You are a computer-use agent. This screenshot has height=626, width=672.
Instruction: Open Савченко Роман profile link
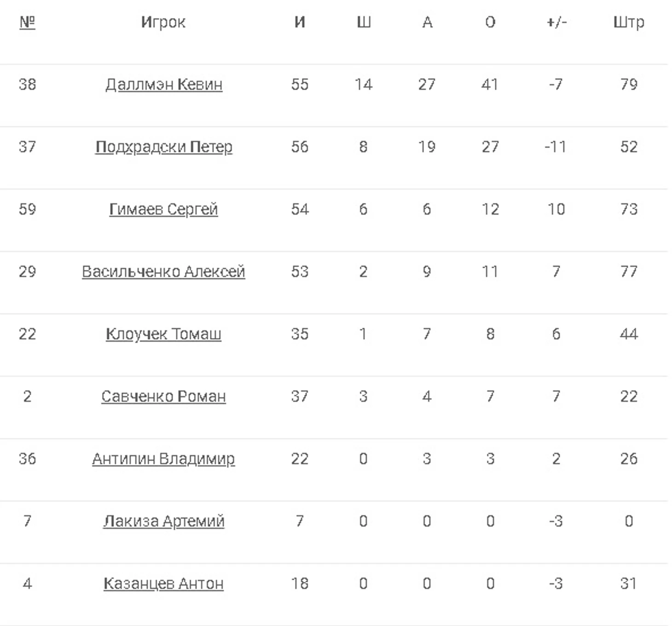(163, 396)
